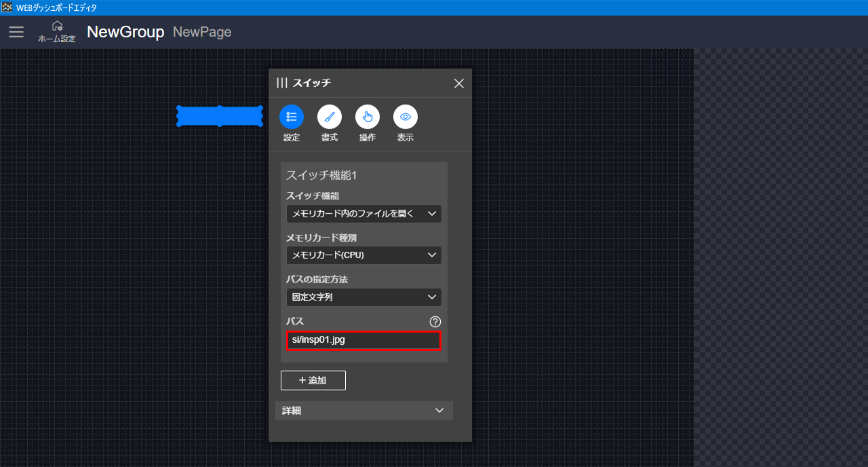Switch to the 書式 format tab
The height and width of the screenshot is (467, 868).
coord(330,117)
